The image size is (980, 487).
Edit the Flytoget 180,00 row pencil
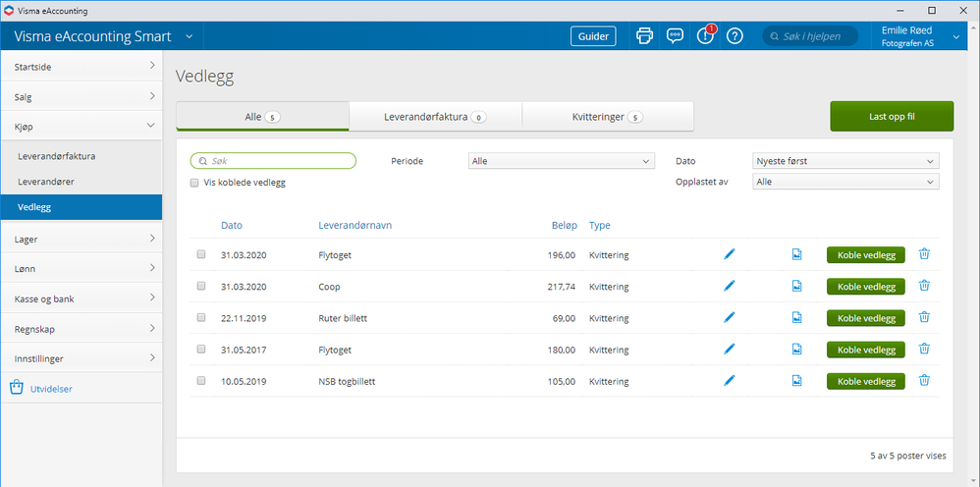[729, 349]
